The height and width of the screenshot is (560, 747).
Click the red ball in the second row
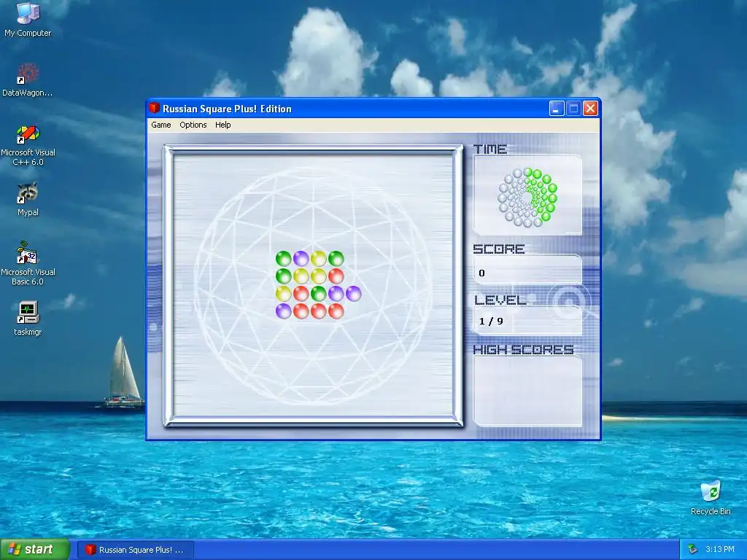click(x=336, y=276)
